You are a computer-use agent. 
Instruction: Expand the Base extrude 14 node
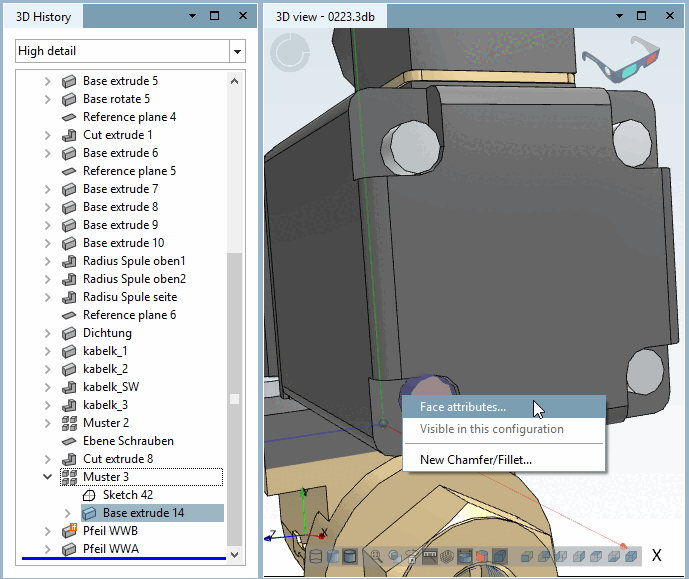(67, 513)
